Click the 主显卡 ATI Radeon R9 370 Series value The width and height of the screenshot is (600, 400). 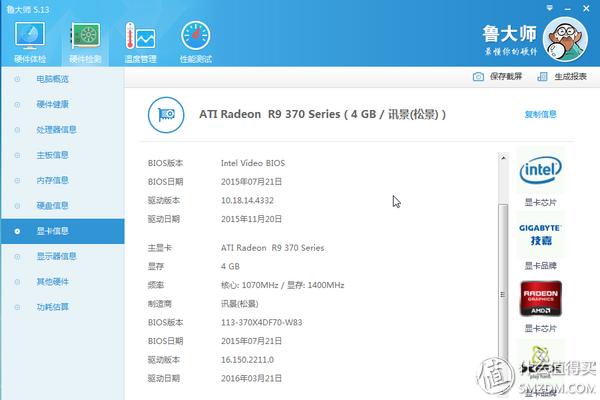coord(272,248)
